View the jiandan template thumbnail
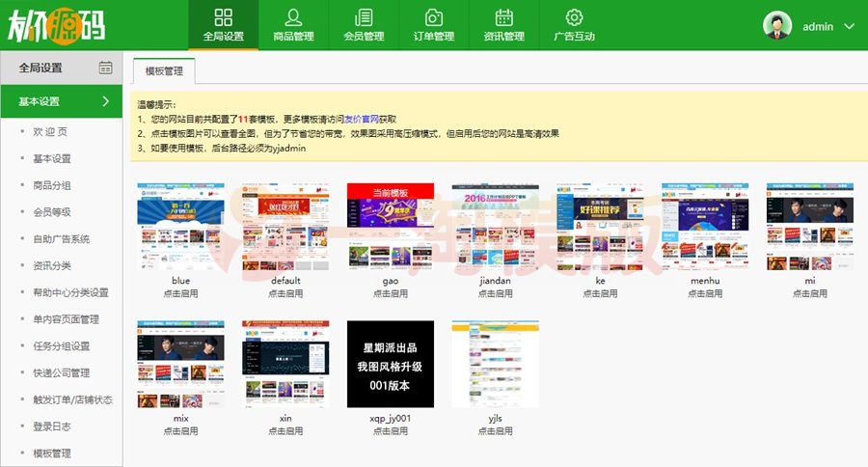868x467 pixels. pyautogui.click(x=496, y=227)
